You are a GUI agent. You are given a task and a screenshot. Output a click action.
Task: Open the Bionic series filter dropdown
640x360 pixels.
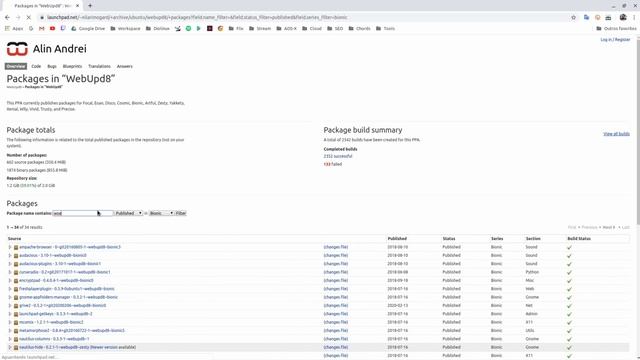(161, 213)
